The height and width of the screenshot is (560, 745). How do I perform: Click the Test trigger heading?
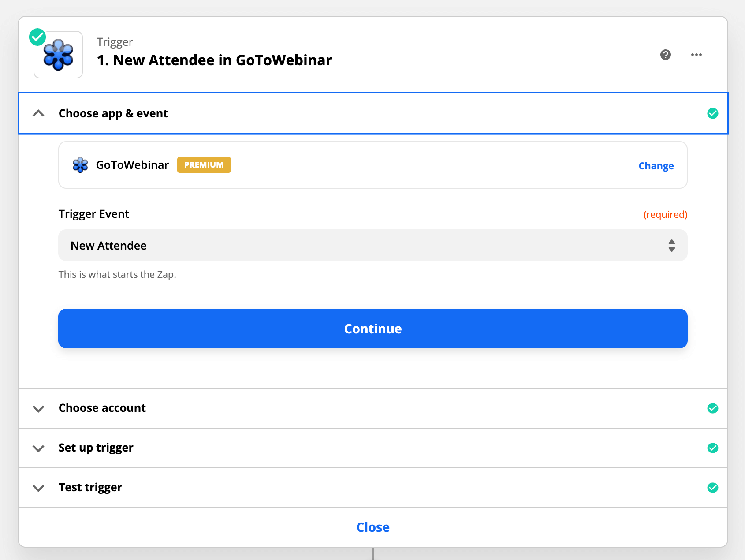point(90,487)
